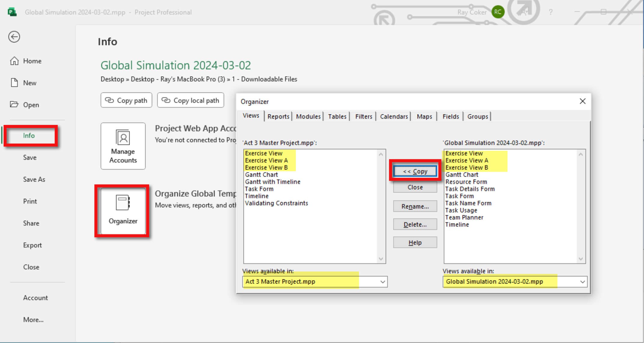The width and height of the screenshot is (644, 343).
Task: Select Validating Constraints in left list
Action: pyautogui.click(x=276, y=203)
